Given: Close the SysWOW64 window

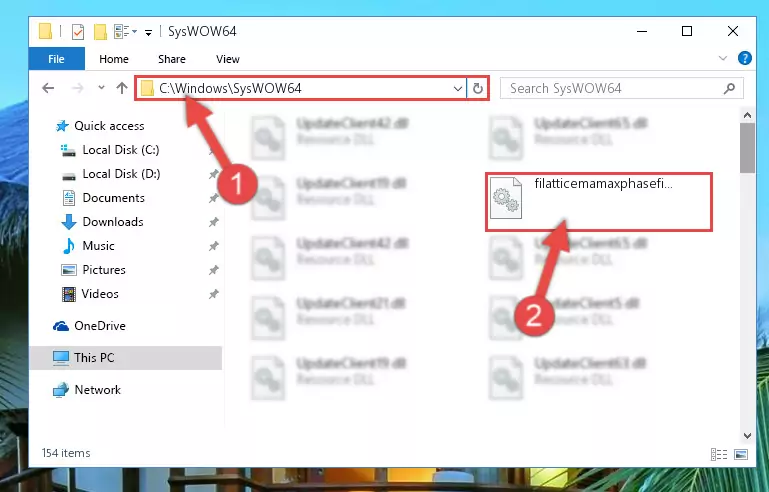Looking at the screenshot, I should [x=733, y=31].
